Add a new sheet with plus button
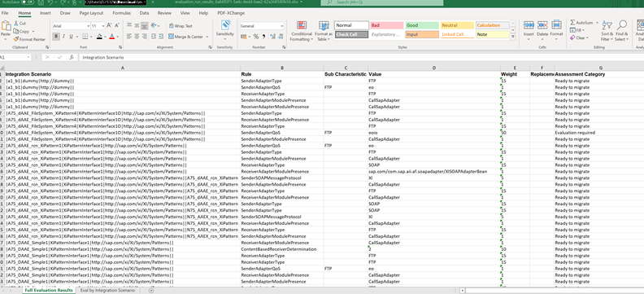The image size is (644, 294). click(151, 291)
